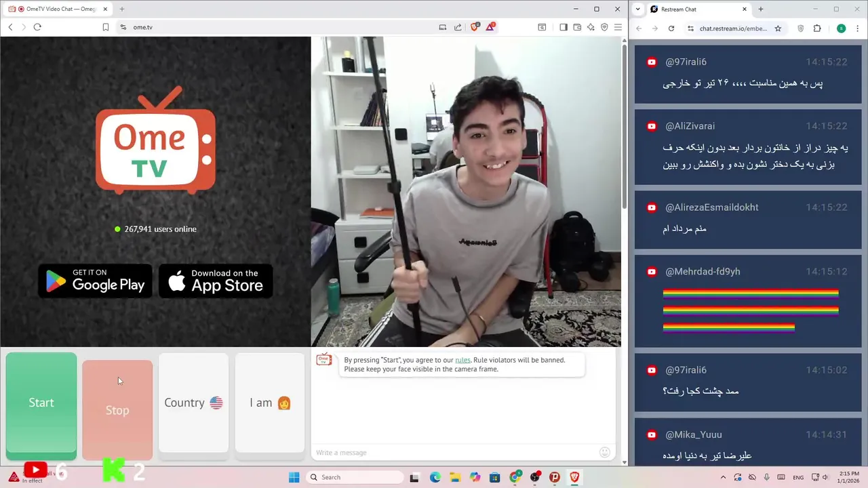This screenshot has height=488, width=868.
Task: Open tab search dropdown in Chrome window
Action: coord(637,9)
